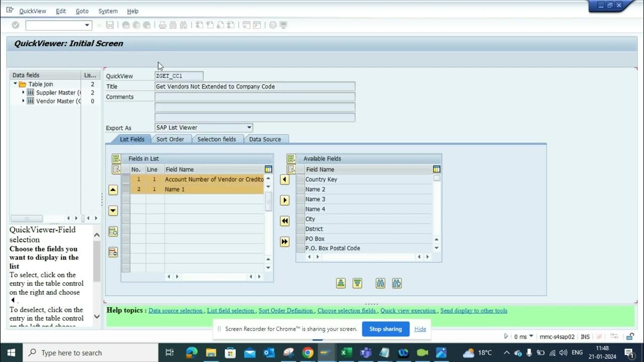
Task: Move selected list field down with arrow
Action: tap(113, 211)
